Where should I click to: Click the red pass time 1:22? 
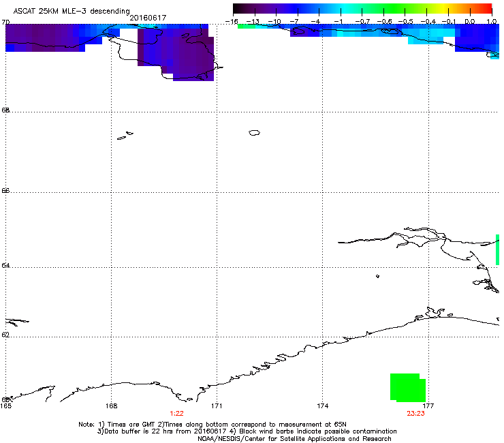point(177,414)
